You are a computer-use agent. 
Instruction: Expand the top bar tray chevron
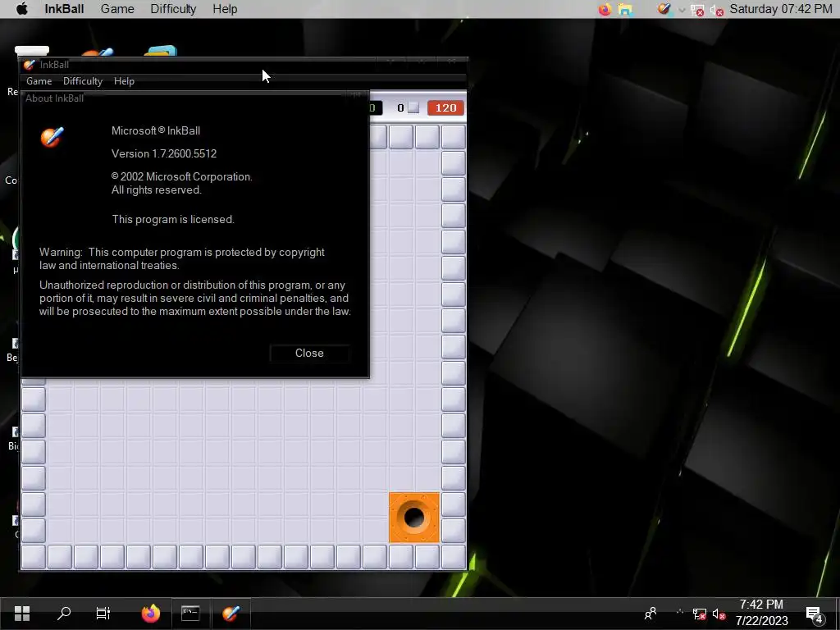682,10
